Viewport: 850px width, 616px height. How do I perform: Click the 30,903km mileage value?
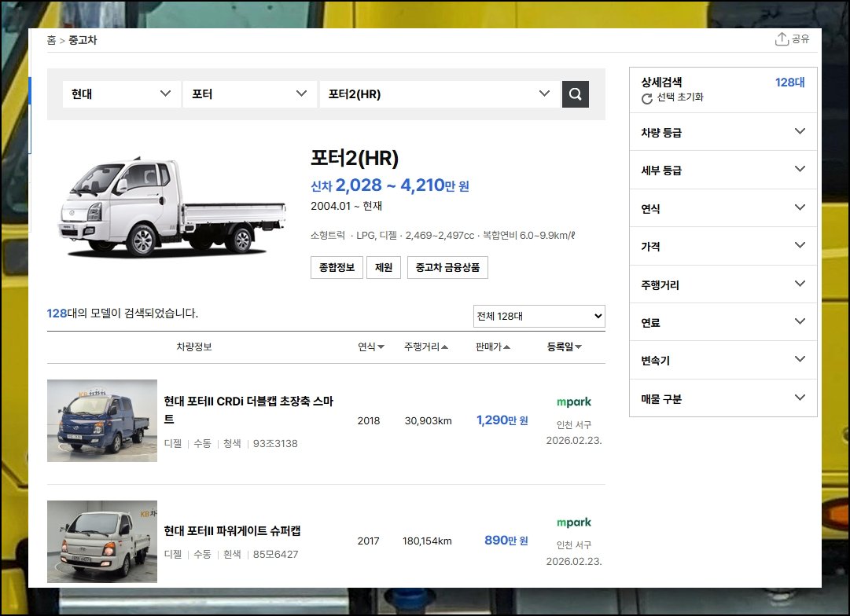click(429, 421)
